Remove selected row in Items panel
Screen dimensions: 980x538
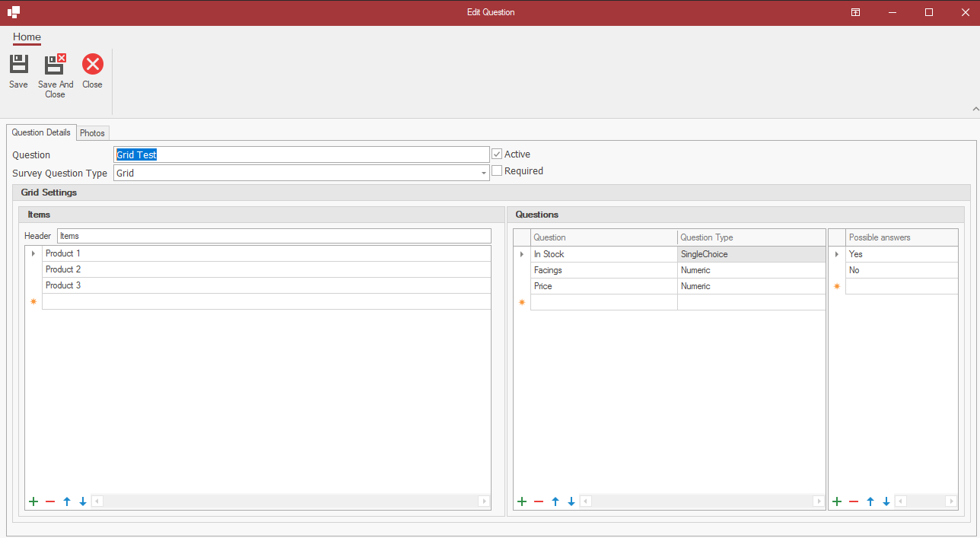(50, 501)
